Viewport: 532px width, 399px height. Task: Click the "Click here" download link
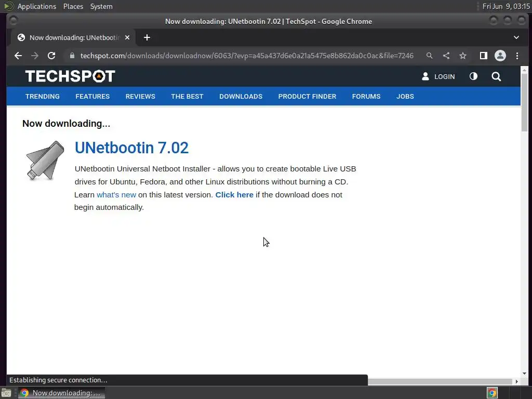tap(234, 195)
